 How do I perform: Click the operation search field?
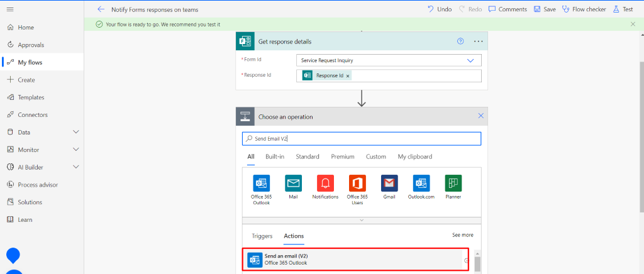(362, 138)
